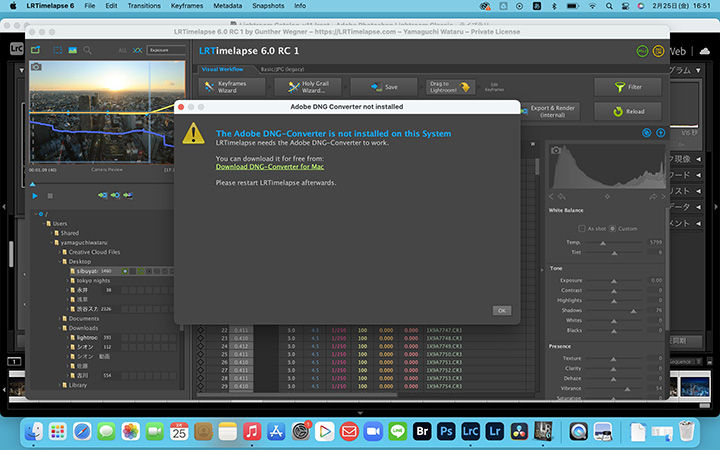Click the Reload button
This screenshot has height=450, width=720.
(x=628, y=112)
